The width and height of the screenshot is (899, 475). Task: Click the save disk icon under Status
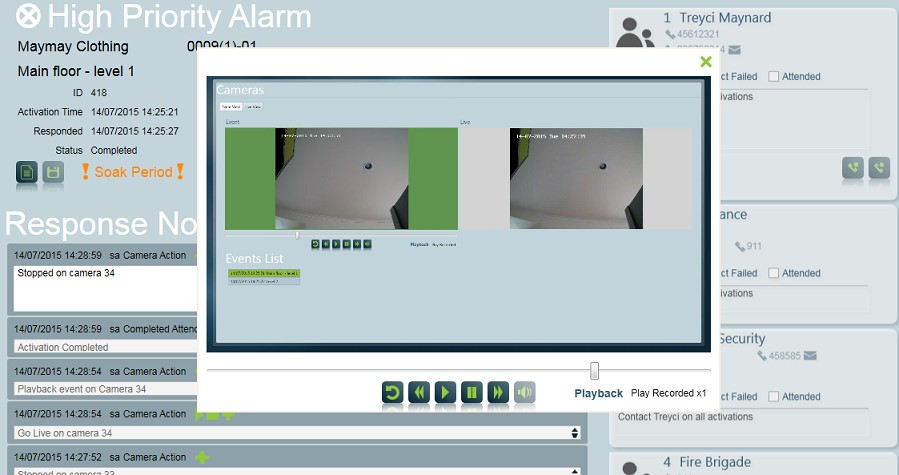coord(53,172)
